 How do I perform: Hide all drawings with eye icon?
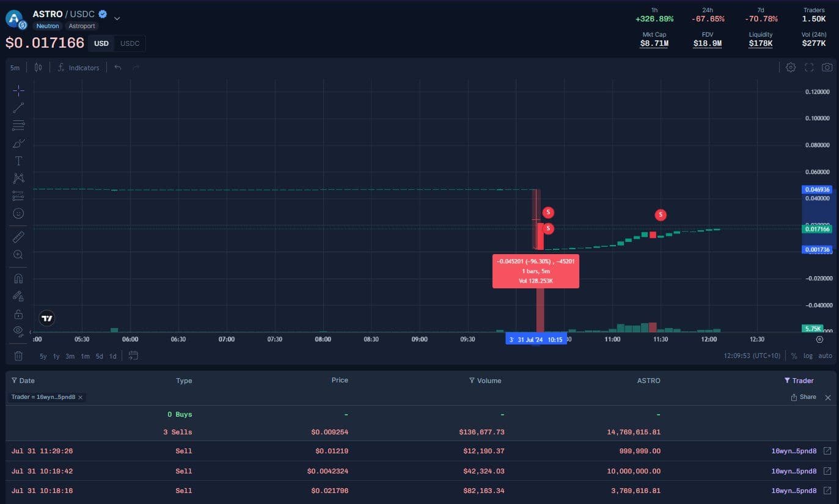(18, 331)
